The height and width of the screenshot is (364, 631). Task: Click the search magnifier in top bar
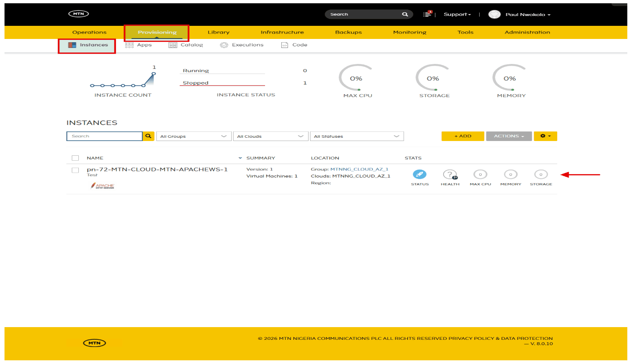click(405, 14)
